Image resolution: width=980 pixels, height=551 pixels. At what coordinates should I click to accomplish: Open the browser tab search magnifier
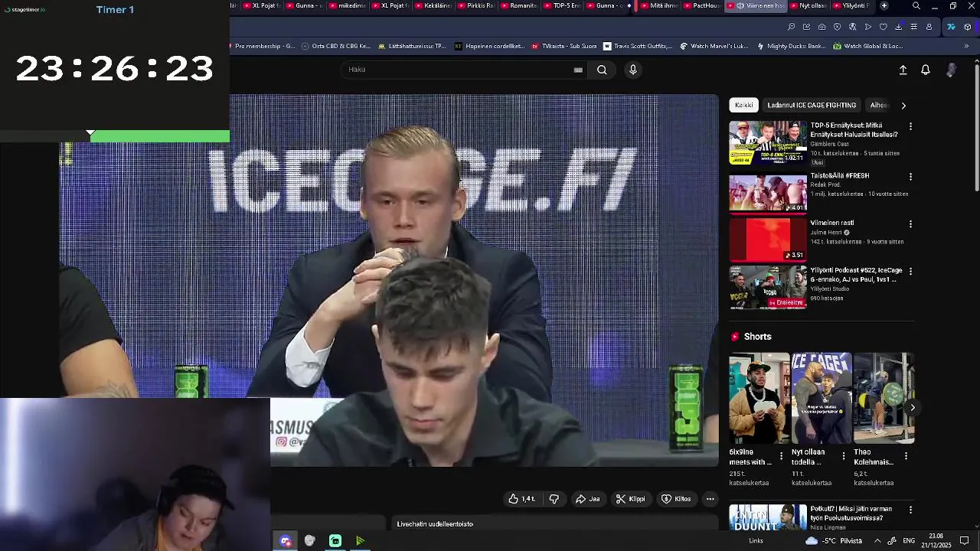[x=916, y=5]
